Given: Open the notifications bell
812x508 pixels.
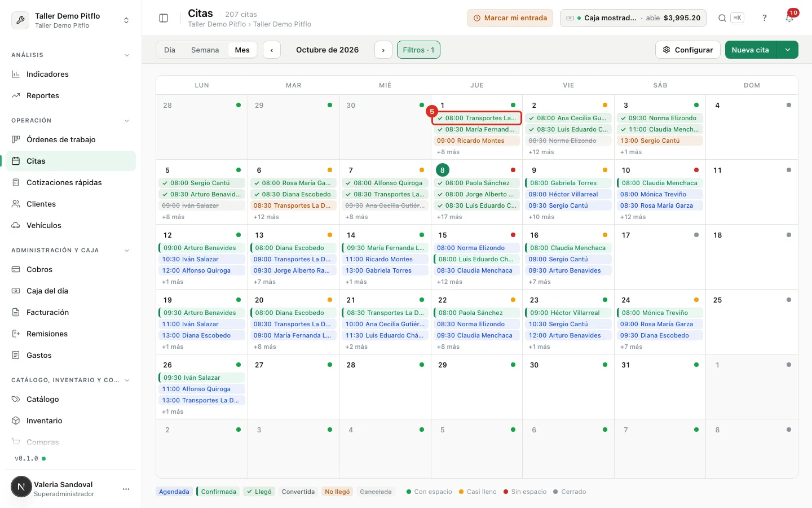Looking at the screenshot, I should (789, 18).
